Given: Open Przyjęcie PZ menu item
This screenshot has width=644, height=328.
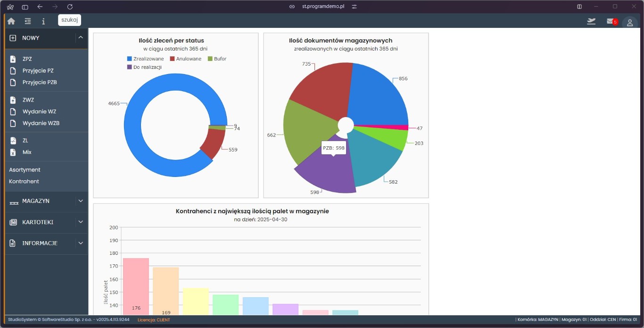Looking at the screenshot, I should 38,71.
